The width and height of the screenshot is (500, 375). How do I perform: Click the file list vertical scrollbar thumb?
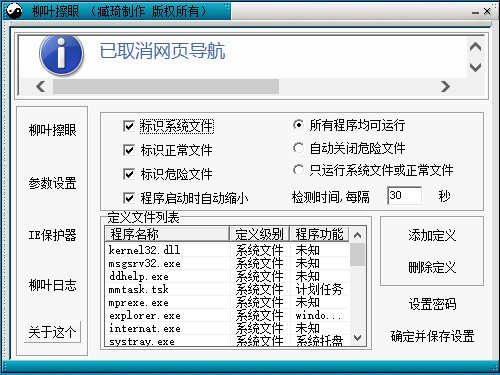click(x=357, y=254)
